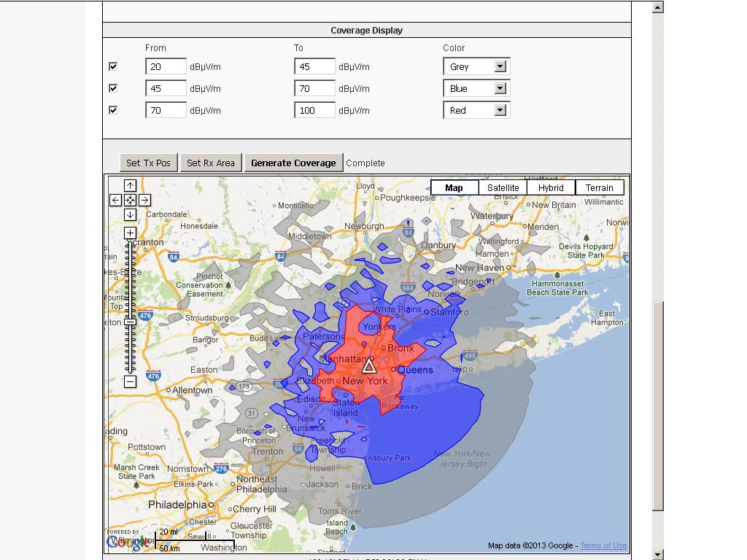
Task: Toggle the 45 to 70 coverage row checkbox
Action: click(x=113, y=88)
